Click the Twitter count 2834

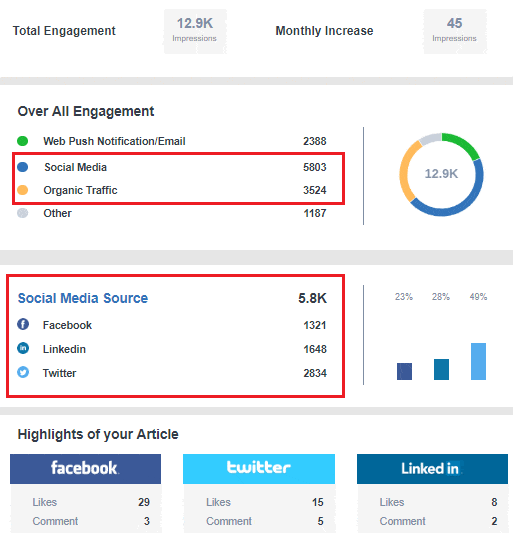pyautogui.click(x=315, y=373)
